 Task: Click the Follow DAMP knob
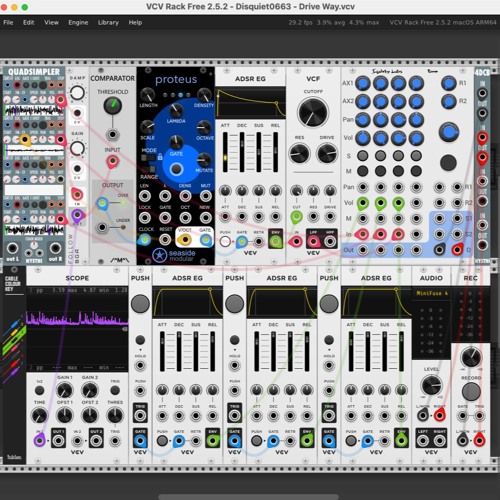77,93
